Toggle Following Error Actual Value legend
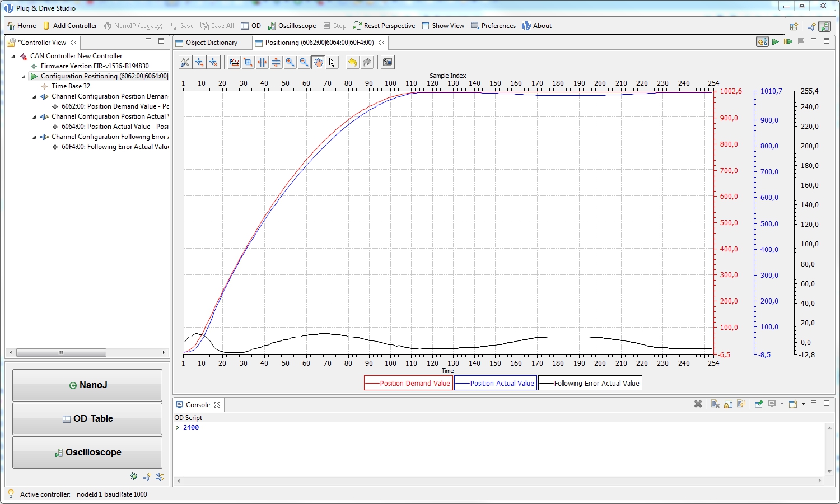Image resolution: width=840 pixels, height=504 pixels. [590, 384]
